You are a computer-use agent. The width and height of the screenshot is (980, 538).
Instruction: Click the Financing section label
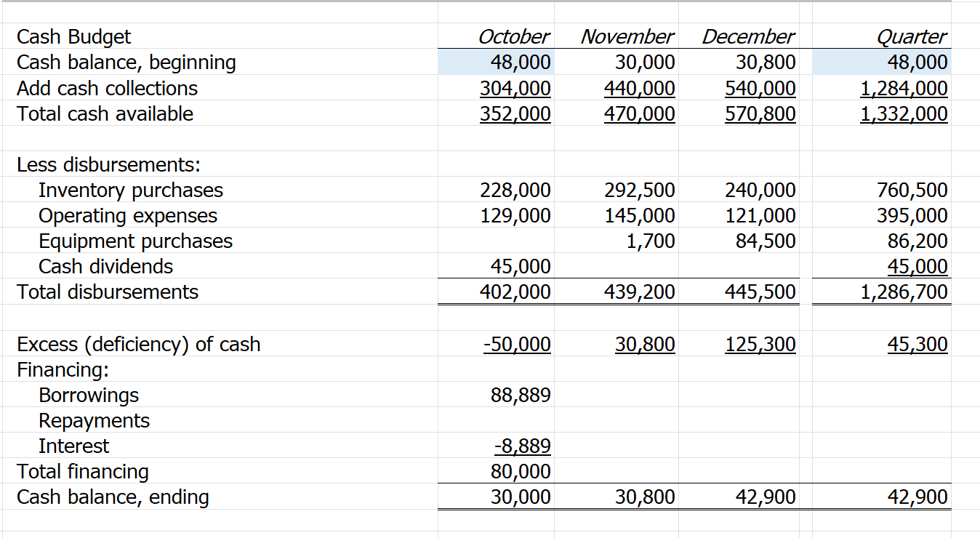pos(63,369)
